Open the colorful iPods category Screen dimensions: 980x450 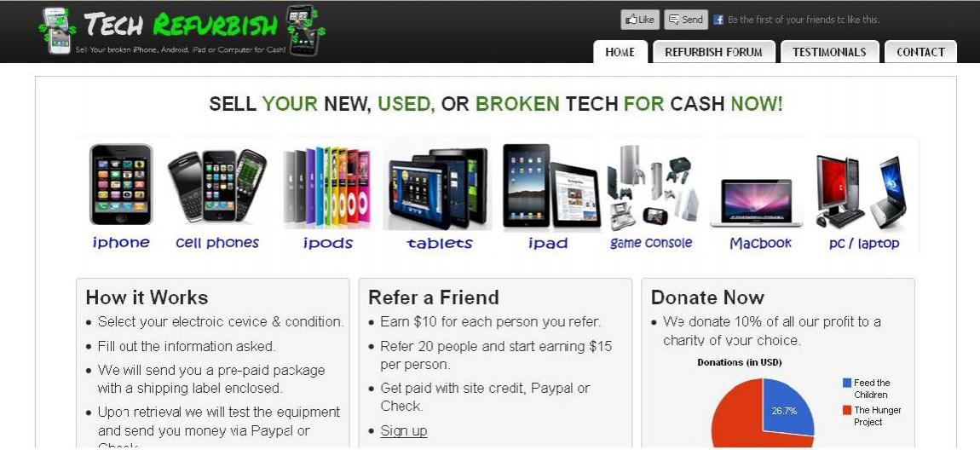point(327,187)
